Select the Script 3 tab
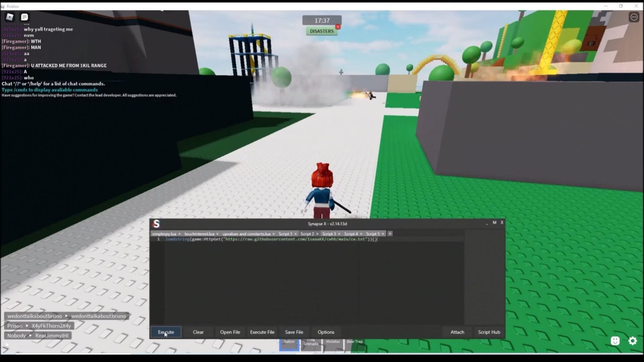The image size is (644, 362). click(x=329, y=234)
